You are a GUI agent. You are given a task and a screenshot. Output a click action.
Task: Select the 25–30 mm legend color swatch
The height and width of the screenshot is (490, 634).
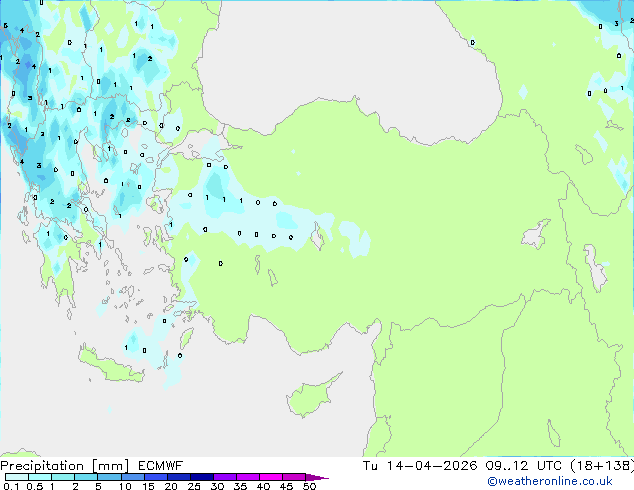coord(202,477)
